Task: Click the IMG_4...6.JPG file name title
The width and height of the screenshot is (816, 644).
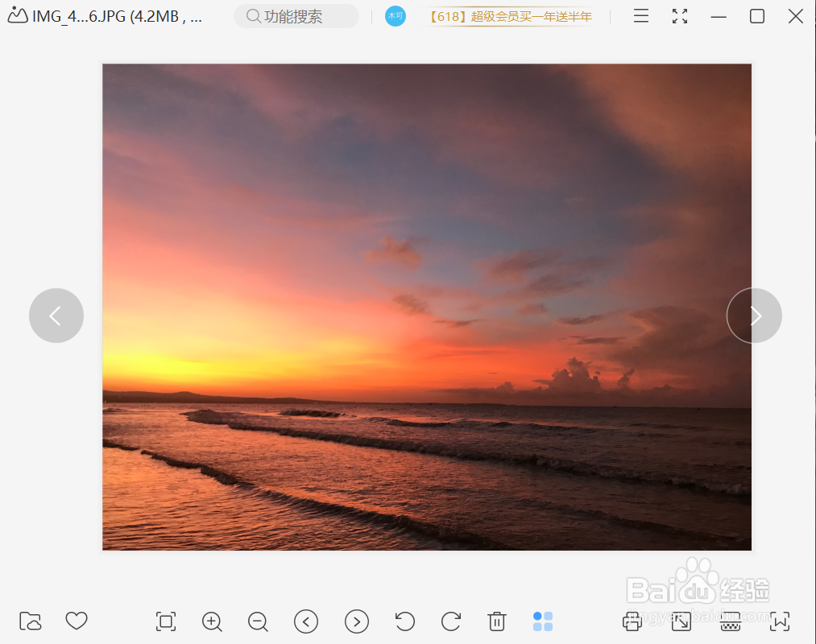Action: click(x=117, y=17)
